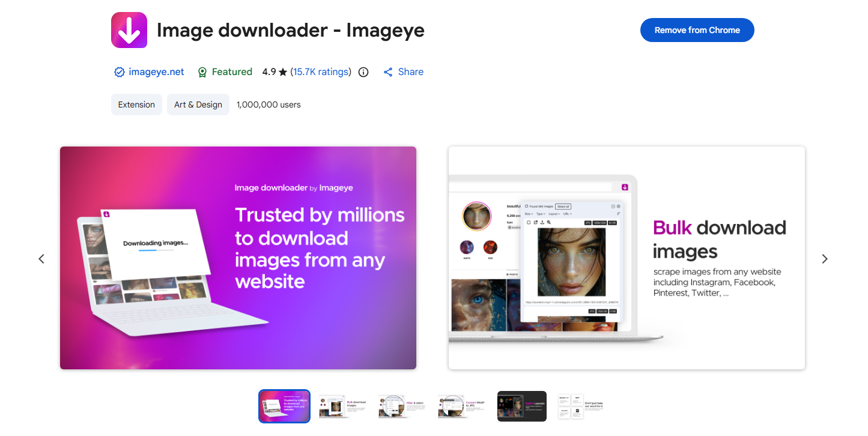Viewport: 868px width, 436px height.
Task: Expand the Layout dropdown in the popup preview
Action: point(554,214)
